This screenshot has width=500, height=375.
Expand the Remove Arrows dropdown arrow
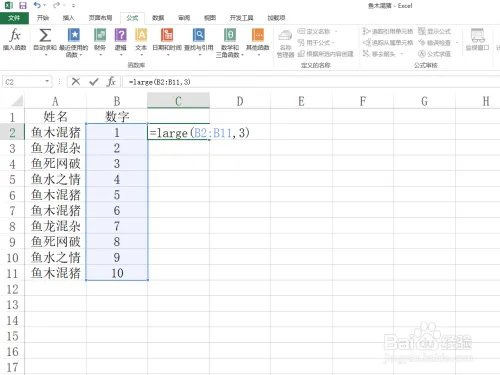point(401,54)
